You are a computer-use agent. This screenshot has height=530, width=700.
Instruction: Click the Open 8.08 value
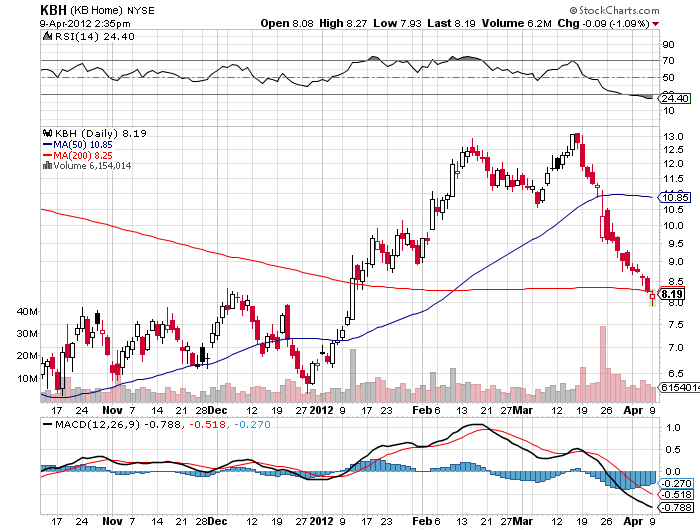coord(287,23)
